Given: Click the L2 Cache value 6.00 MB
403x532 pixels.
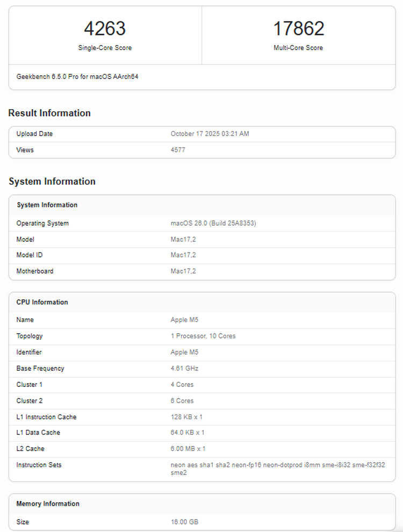Looking at the screenshot, I should (188, 449).
